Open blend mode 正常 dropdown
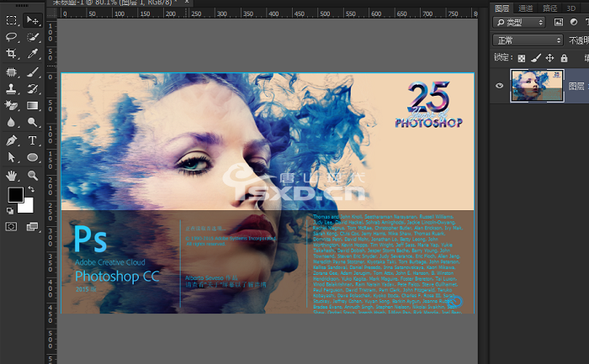589x364 pixels. pos(528,40)
